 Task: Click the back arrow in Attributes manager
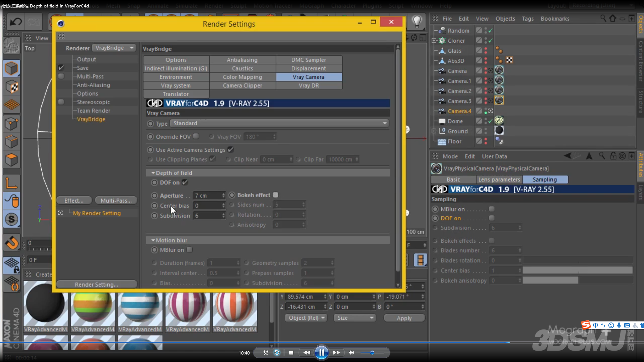pyautogui.click(x=568, y=156)
